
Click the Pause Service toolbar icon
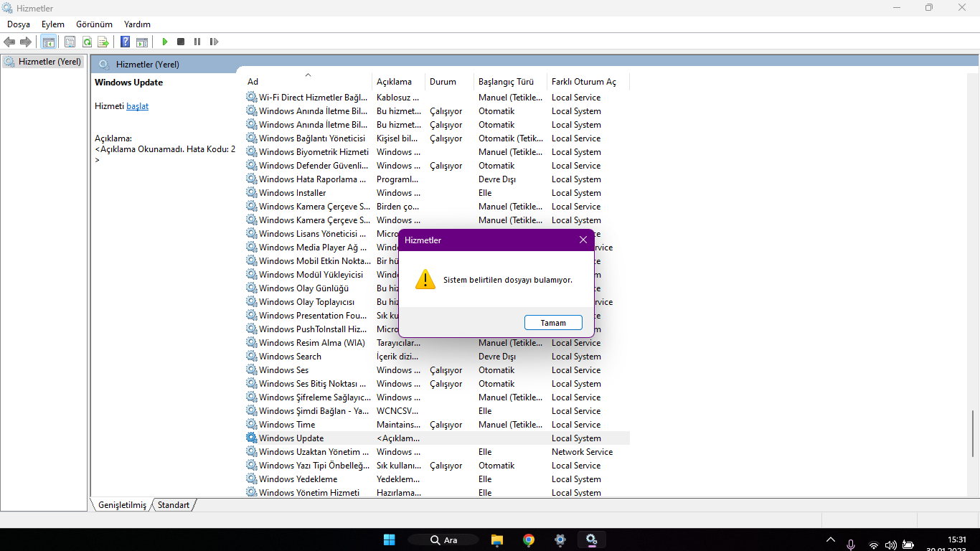pos(197,42)
